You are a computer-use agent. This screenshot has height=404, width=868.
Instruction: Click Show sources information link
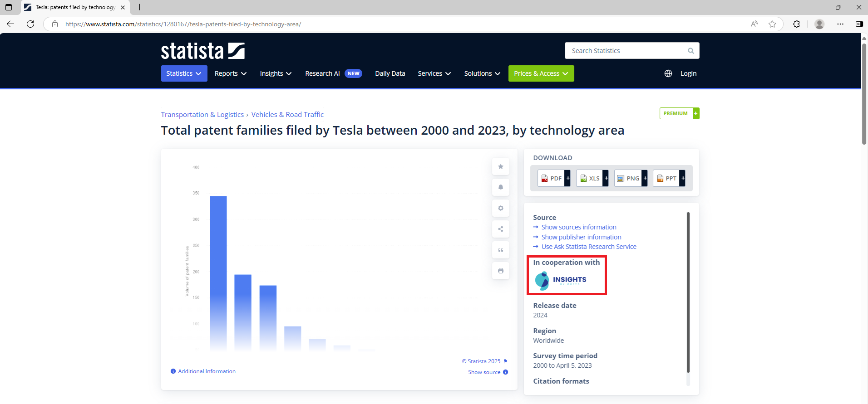point(578,227)
